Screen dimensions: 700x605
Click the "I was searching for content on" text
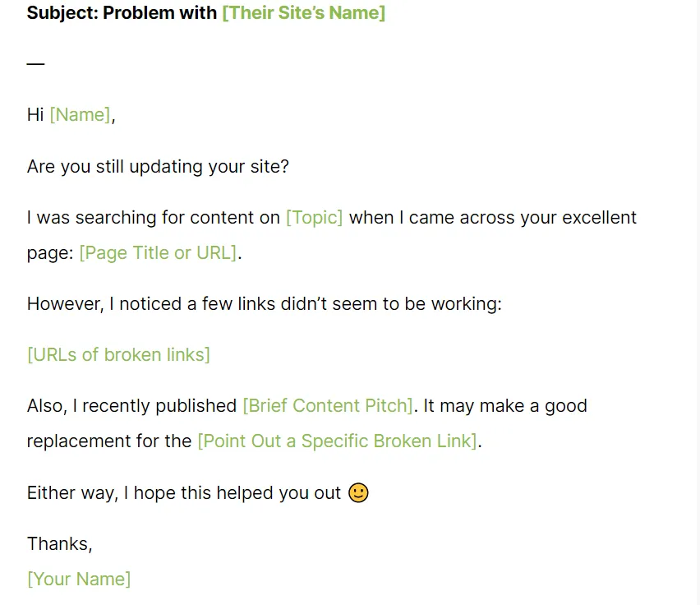coord(154,218)
